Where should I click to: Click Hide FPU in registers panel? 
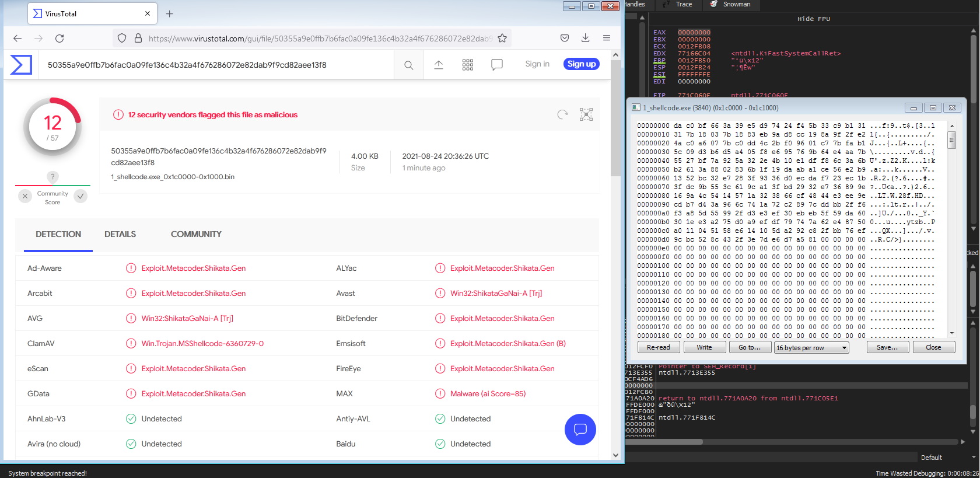[x=813, y=19]
